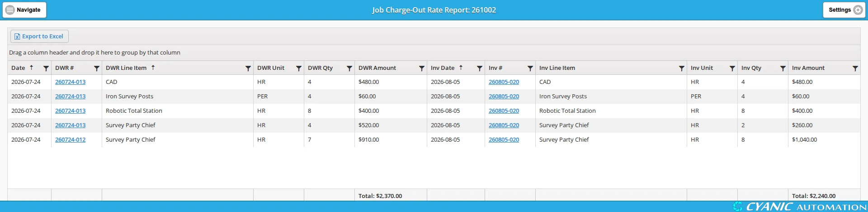Screen dimensions: 868x212
Task: Filter the DWR Unit column
Action: pyautogui.click(x=298, y=68)
